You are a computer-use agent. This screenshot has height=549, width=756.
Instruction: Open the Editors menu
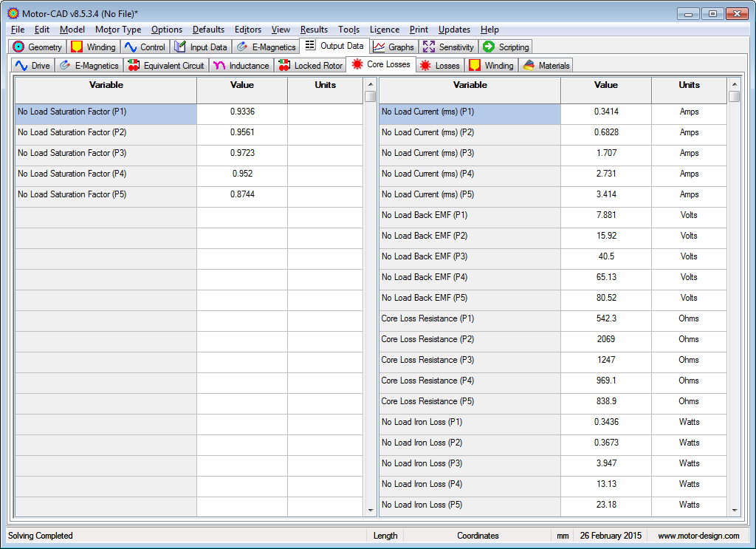tap(248, 30)
